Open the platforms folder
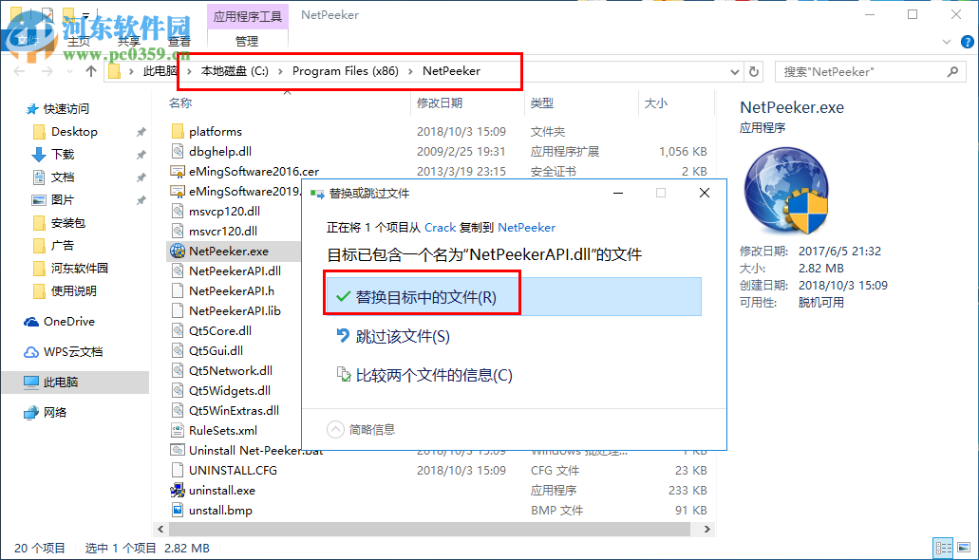Screen dimensions: 979x560 [x=217, y=131]
